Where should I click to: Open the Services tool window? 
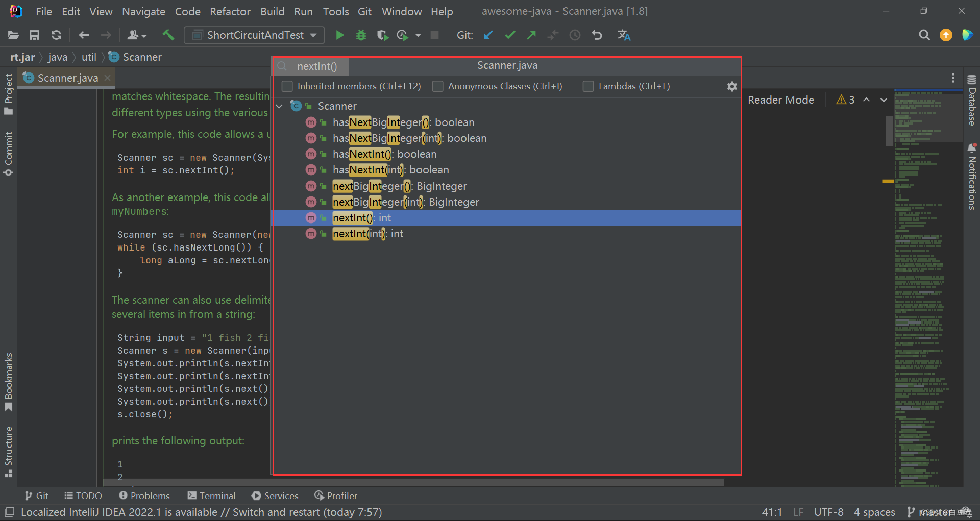[275, 495]
